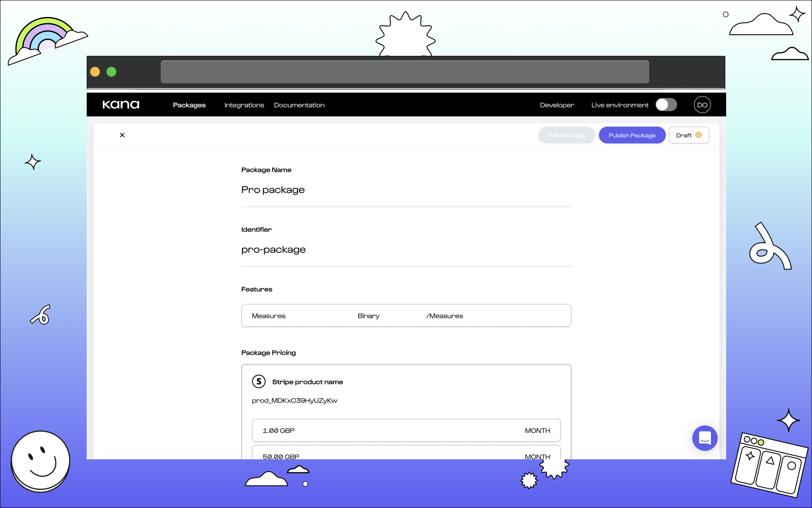
Task: Open the Packages menu item
Action: click(189, 105)
